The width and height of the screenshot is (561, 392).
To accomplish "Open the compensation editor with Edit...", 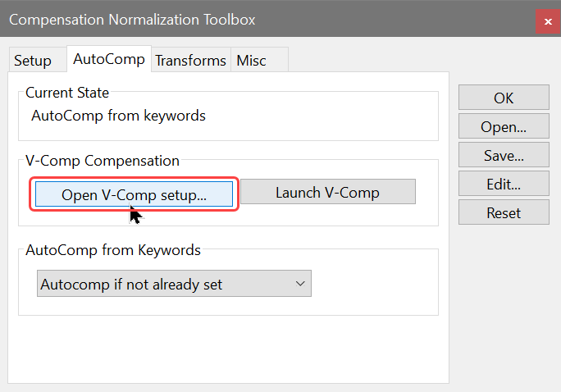I will pos(504,184).
